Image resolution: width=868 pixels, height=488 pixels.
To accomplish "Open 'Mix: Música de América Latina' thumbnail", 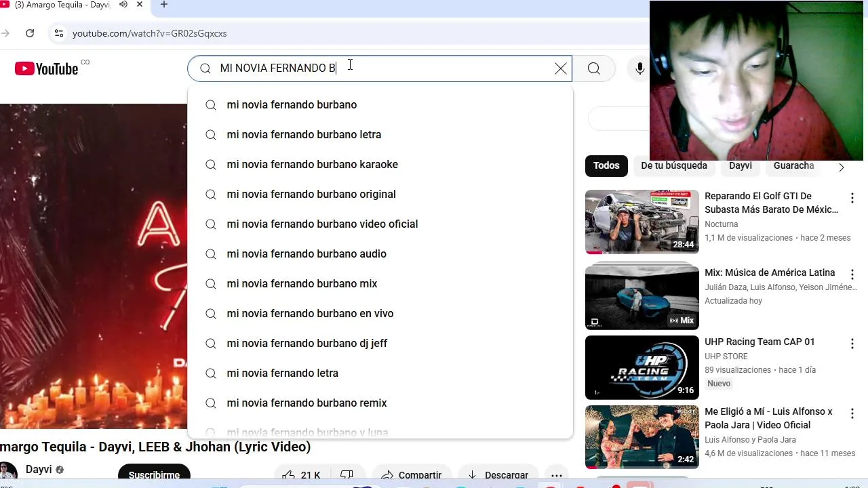I will [642, 298].
